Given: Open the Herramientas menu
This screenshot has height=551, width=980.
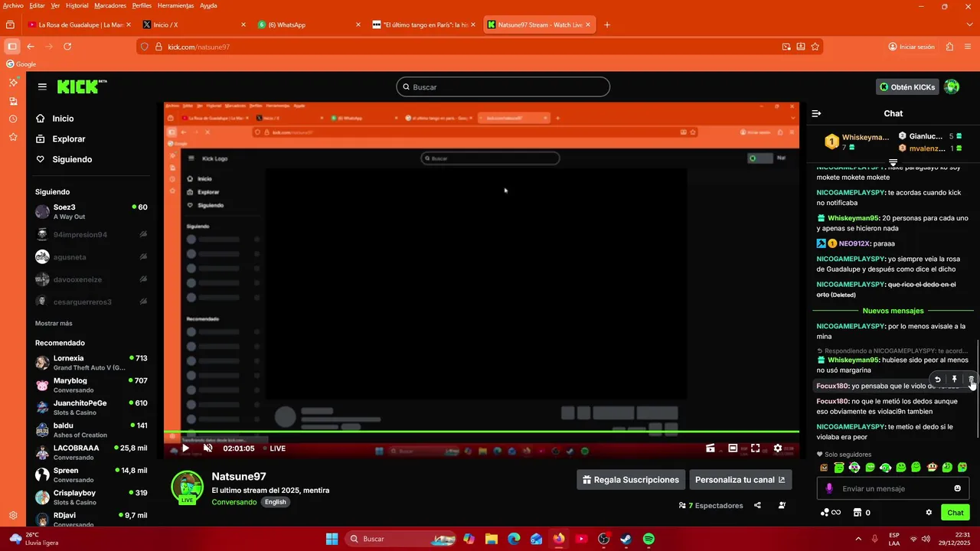Looking at the screenshot, I should tap(175, 5).
